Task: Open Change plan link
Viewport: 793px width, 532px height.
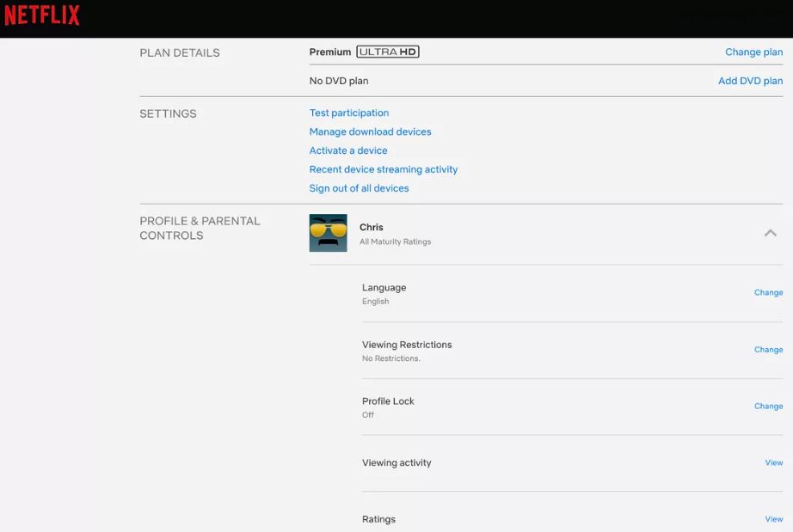Action: point(753,52)
